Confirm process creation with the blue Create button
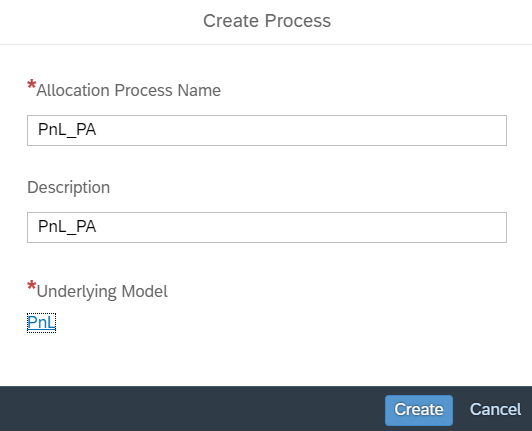The height and width of the screenshot is (431, 532). click(419, 410)
